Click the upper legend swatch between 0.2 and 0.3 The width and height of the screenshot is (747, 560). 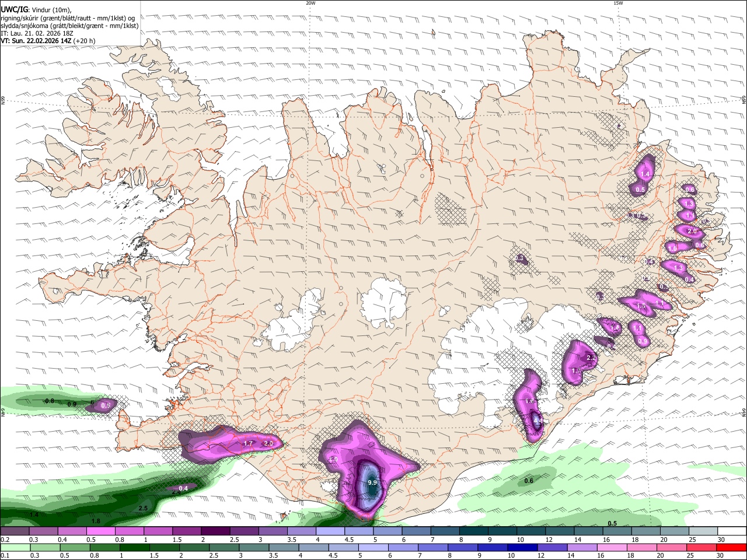click(x=15, y=531)
